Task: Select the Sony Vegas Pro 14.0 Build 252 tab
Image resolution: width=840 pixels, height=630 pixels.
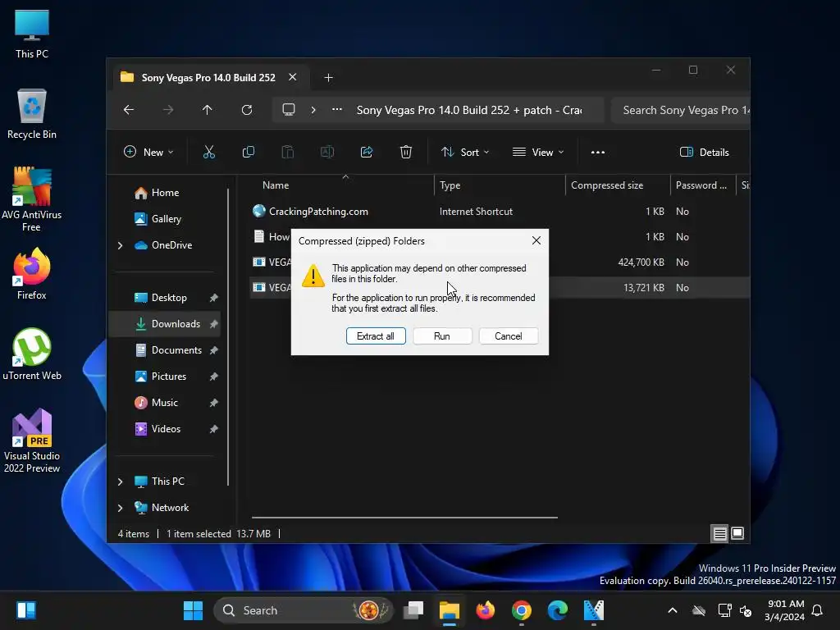Action: coord(208,78)
